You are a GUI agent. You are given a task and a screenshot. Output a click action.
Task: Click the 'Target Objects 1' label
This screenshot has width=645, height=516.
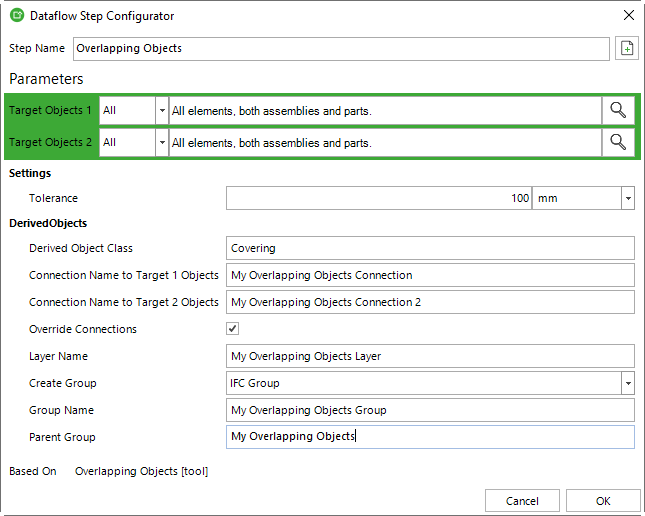coord(50,110)
